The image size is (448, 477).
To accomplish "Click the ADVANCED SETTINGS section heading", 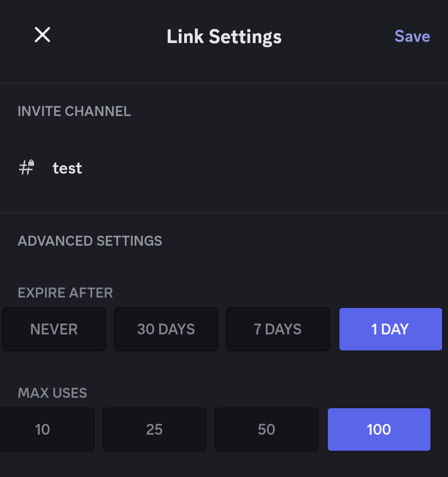I will click(90, 241).
